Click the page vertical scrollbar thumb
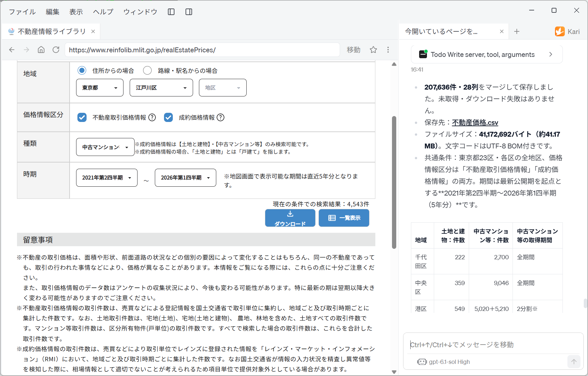This screenshot has height=376, width=588. point(394,182)
